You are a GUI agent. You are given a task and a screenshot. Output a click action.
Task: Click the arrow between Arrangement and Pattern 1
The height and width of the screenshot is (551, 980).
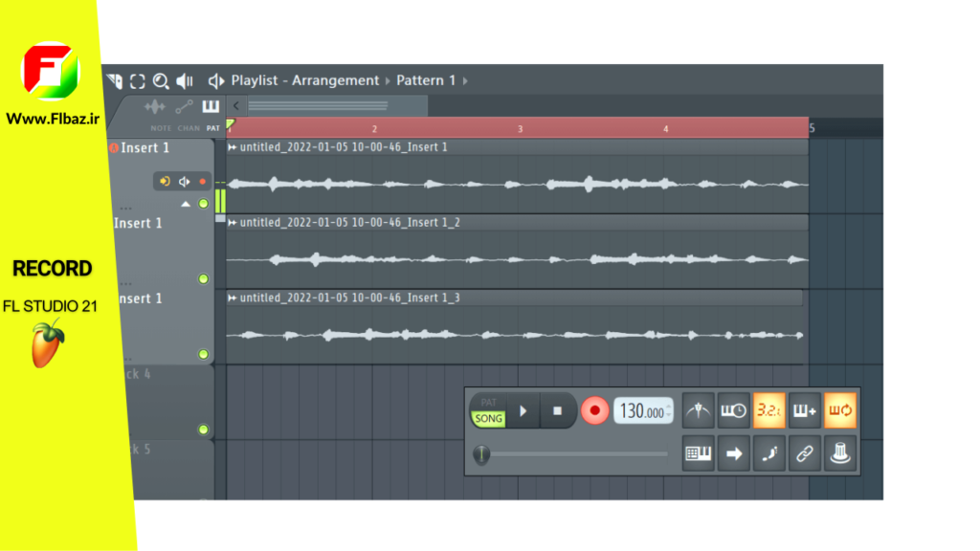pos(388,80)
